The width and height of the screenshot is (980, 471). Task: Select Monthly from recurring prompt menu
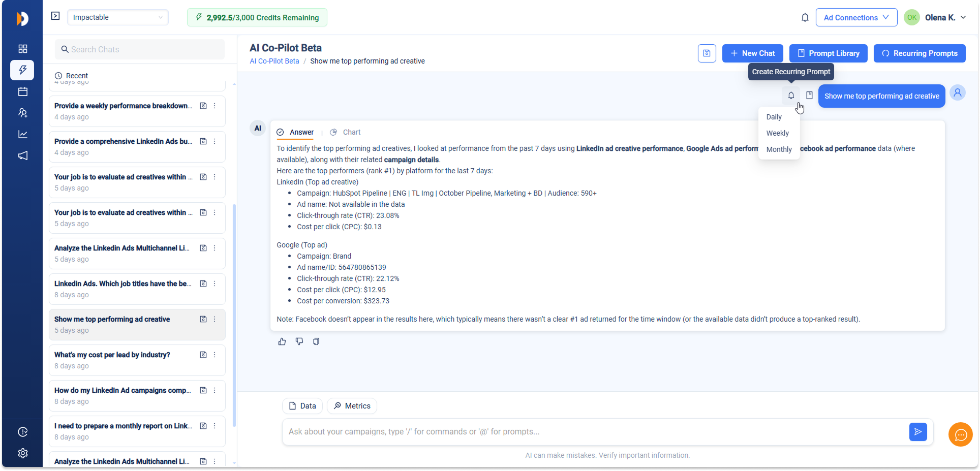pos(779,149)
